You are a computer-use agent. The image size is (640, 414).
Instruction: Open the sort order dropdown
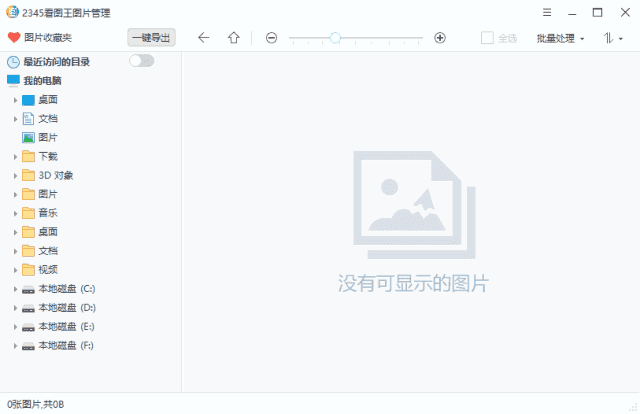(x=612, y=38)
